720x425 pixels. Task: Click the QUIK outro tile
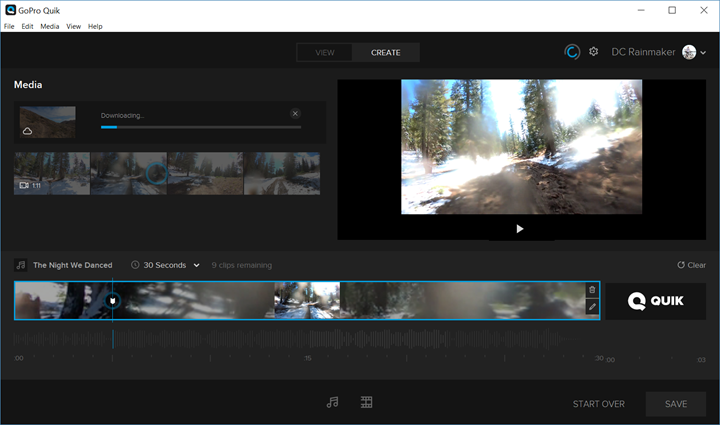(656, 301)
